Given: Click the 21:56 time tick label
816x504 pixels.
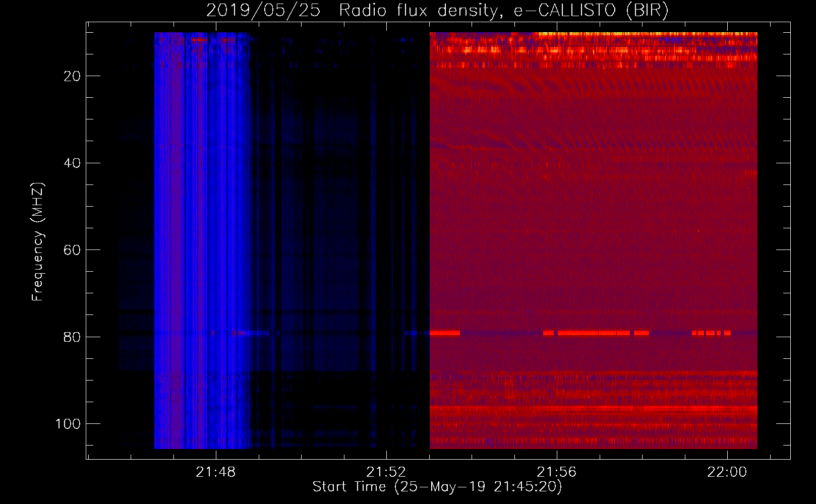Looking at the screenshot, I should click(x=557, y=472).
